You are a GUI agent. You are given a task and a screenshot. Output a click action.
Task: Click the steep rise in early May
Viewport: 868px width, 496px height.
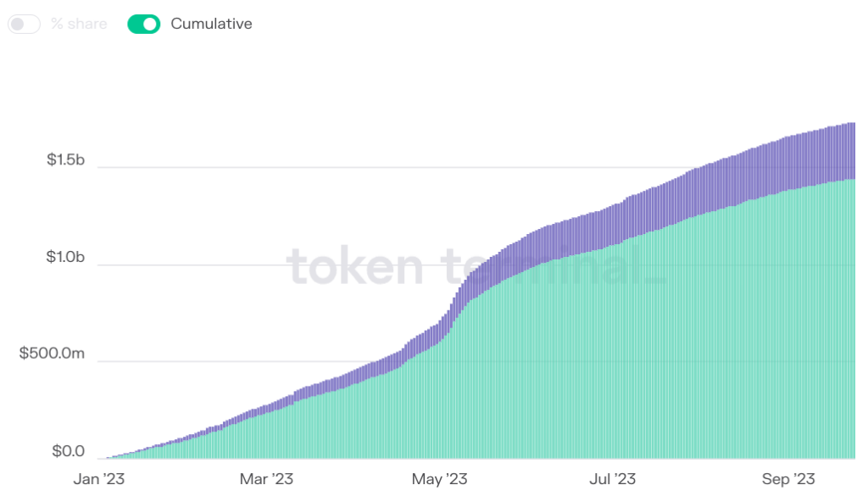click(455, 310)
